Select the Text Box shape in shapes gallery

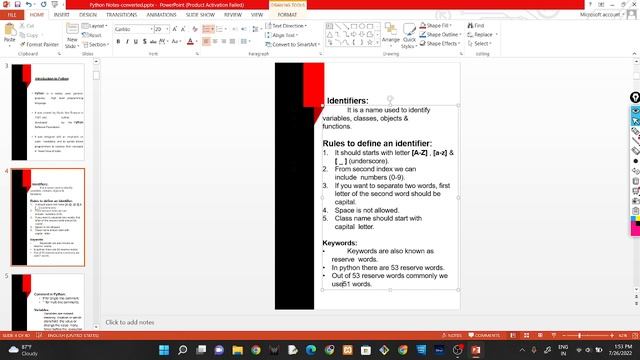pyautogui.click(x=329, y=26)
